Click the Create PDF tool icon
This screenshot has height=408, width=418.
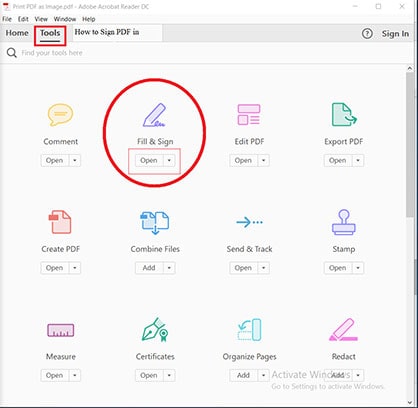click(x=60, y=222)
